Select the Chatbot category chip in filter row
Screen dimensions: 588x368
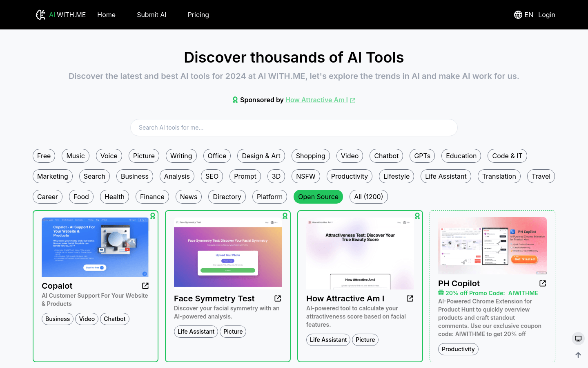tap(386, 156)
